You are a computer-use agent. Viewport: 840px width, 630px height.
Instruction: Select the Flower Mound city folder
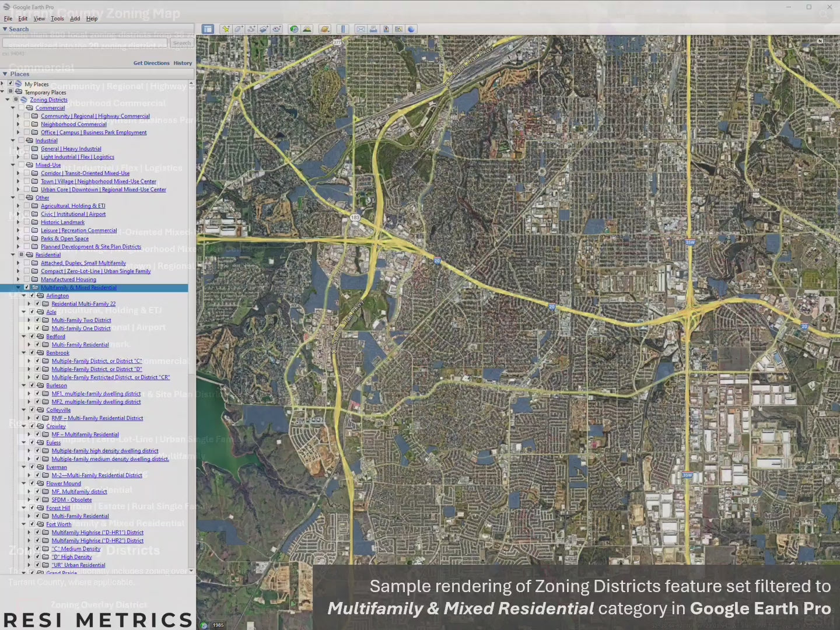pos(64,484)
